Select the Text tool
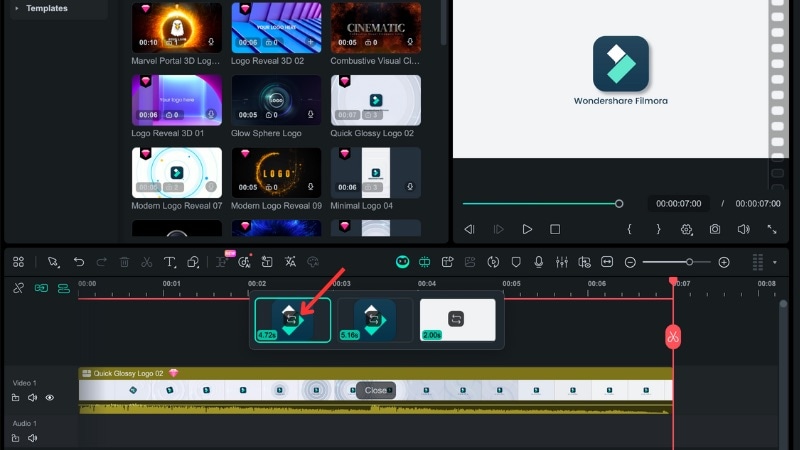 coord(169,262)
